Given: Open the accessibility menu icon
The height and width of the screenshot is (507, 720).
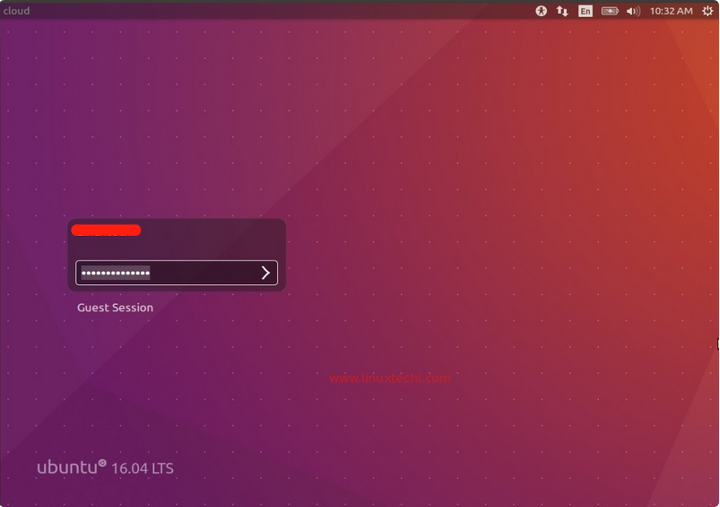Looking at the screenshot, I should coord(541,11).
